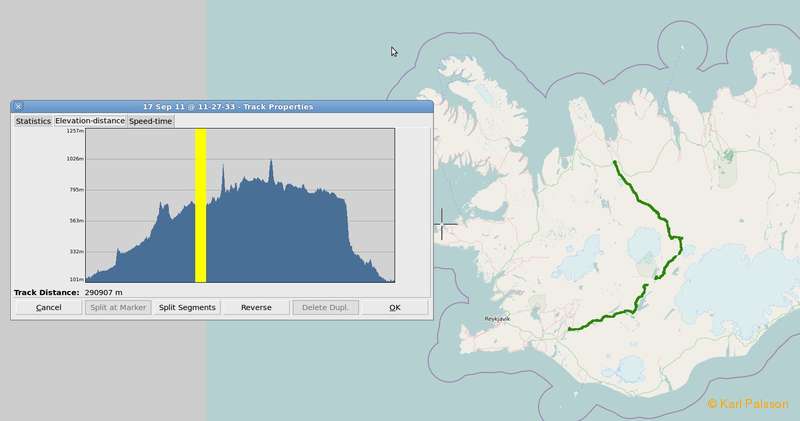Click the Reykjavik label on the map
800x421 pixels.
pos(499,320)
